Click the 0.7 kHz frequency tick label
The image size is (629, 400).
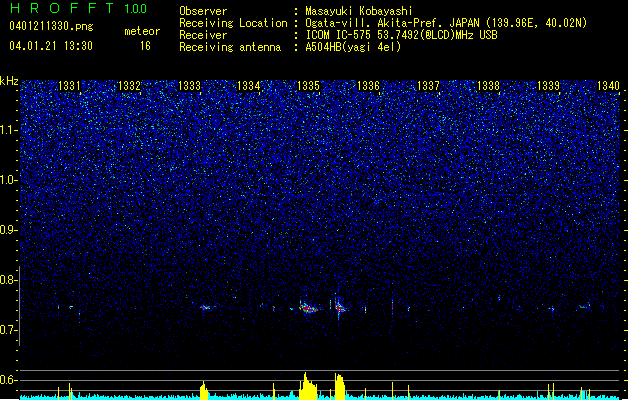8,330
